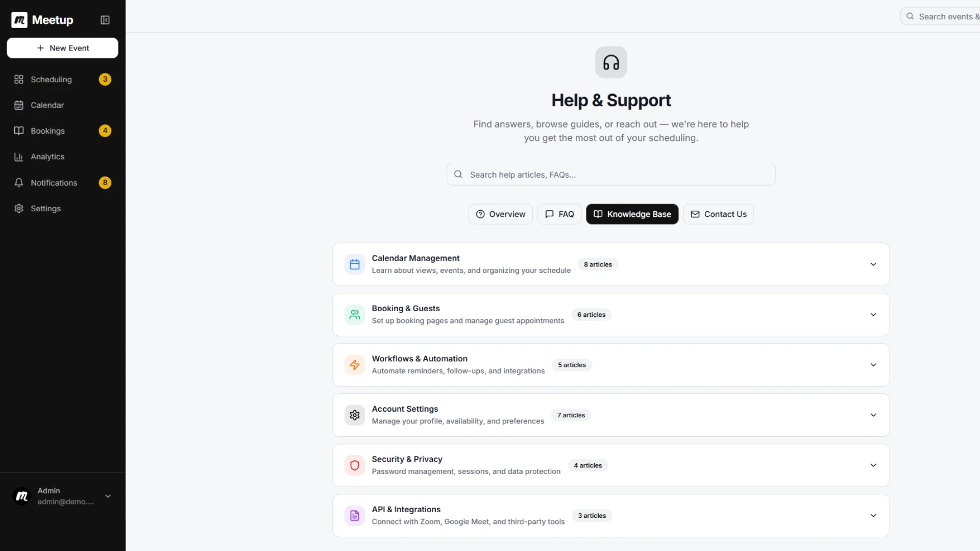
Task: Expand the Security & Privacy chevron
Action: [x=873, y=465]
